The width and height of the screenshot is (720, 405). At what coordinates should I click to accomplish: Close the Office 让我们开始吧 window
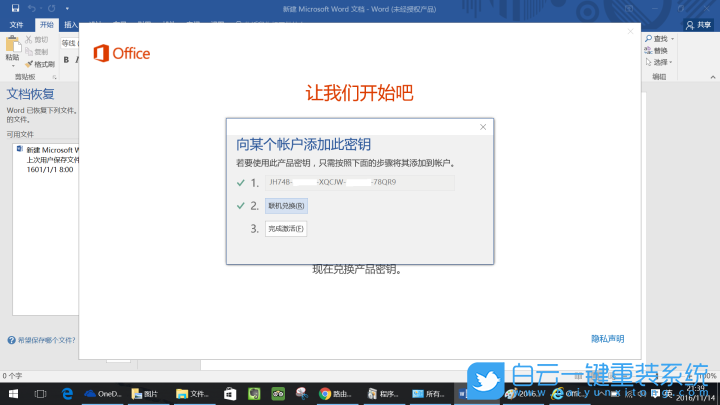(630, 31)
